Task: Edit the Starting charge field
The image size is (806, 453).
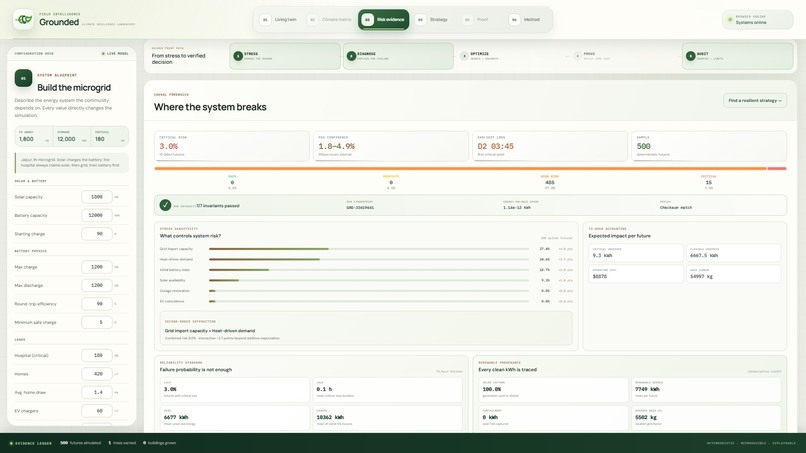Action: pos(97,234)
